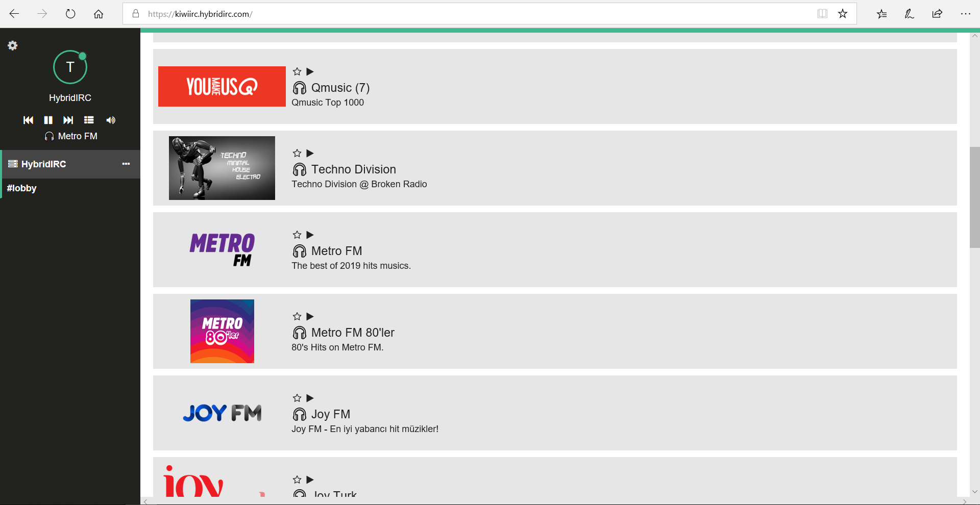Skip to previous radio station
980x505 pixels.
click(x=28, y=120)
